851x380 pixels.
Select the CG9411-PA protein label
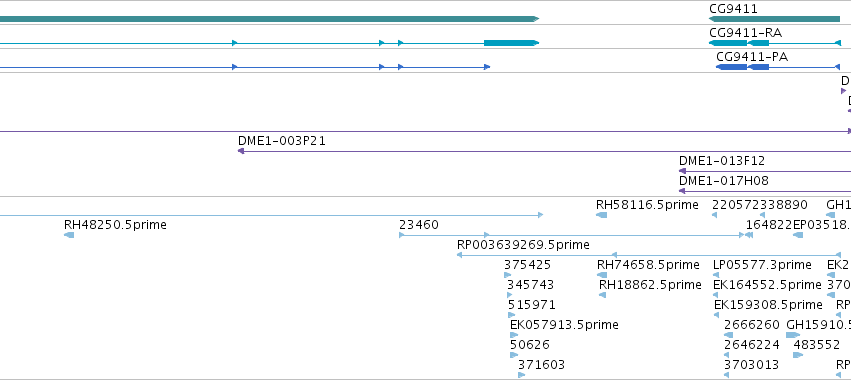click(x=752, y=56)
